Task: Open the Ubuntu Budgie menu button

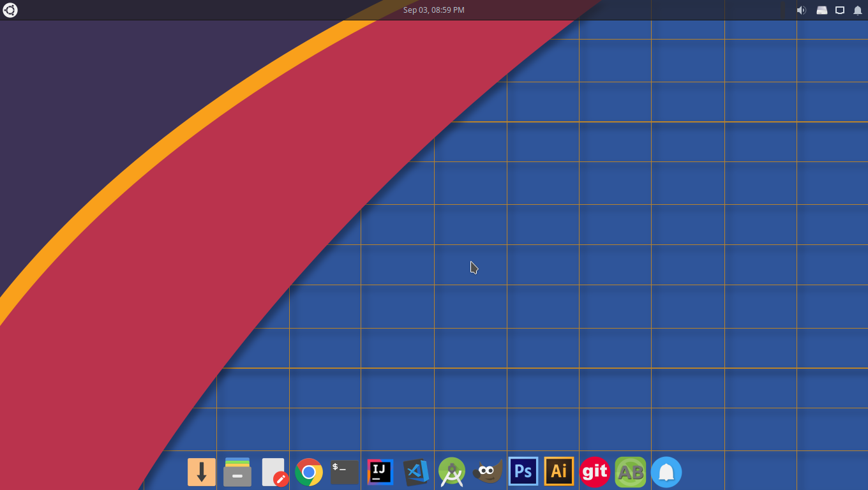Action: (x=10, y=10)
